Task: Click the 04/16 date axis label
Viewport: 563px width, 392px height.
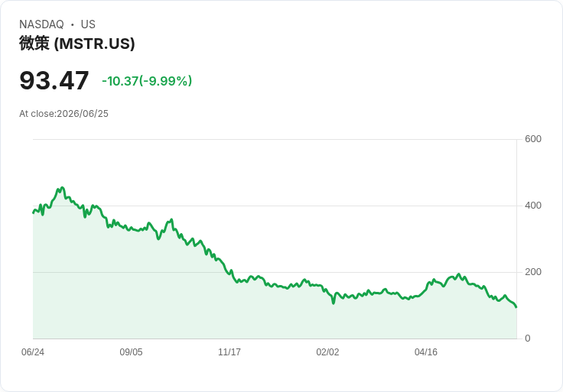Action: pyautogui.click(x=426, y=352)
